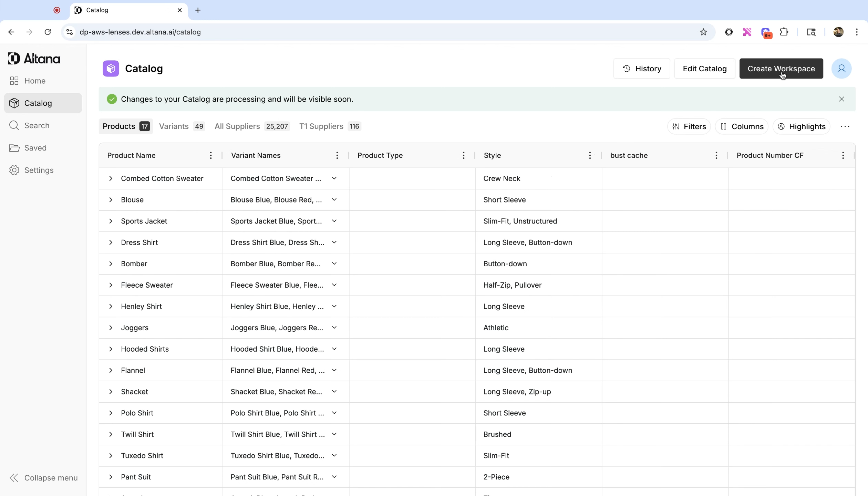Screen dimensions: 868x496
Task: Switch to the T1 Suppliers tab
Action: coord(329,126)
